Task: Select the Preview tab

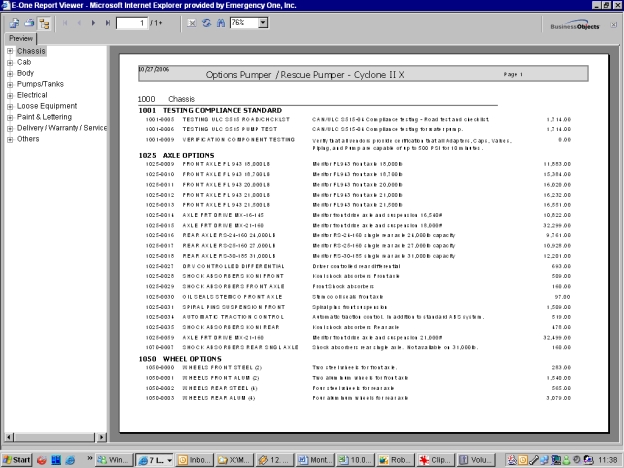Action: [21, 39]
